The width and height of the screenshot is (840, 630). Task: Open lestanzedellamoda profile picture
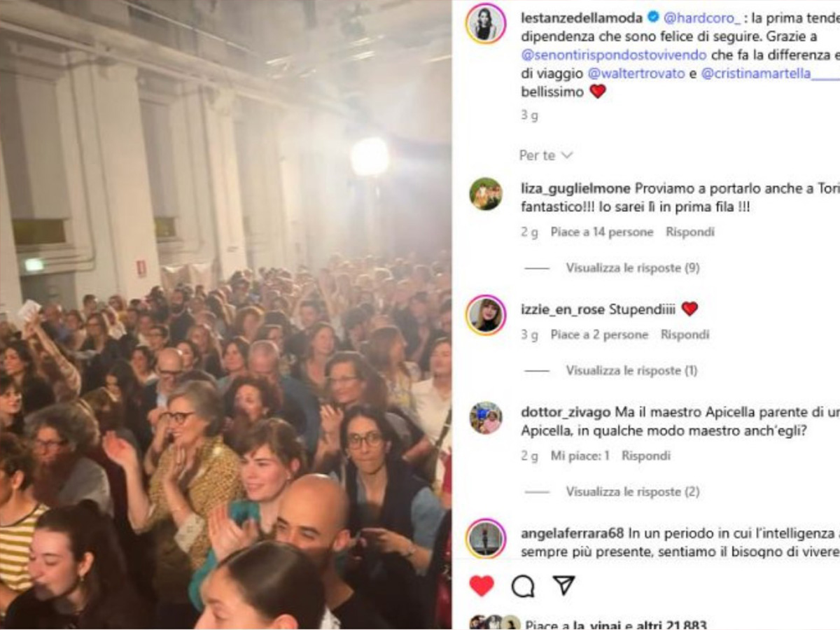tap(485, 23)
